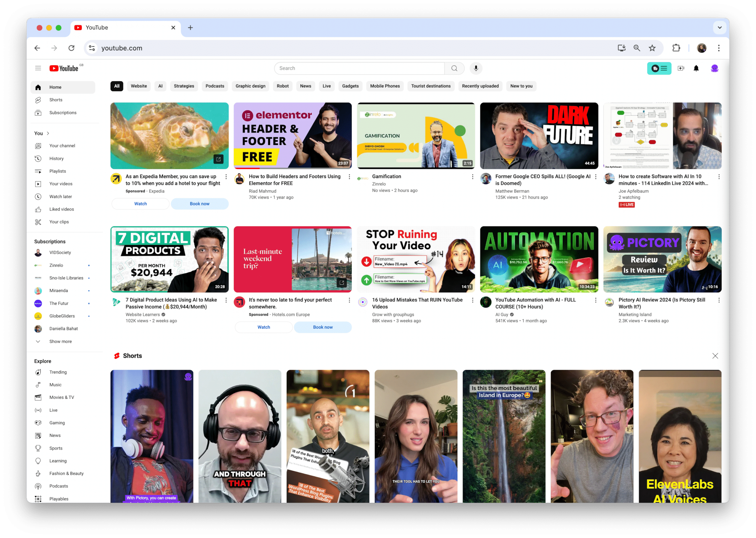
Task: Select the Podcasts filter chip
Action: click(215, 86)
